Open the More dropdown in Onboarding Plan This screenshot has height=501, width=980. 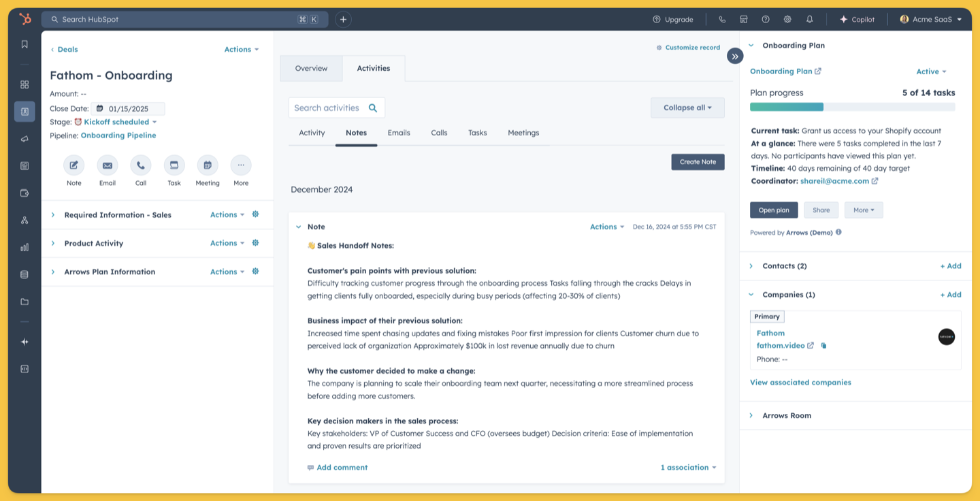click(x=864, y=210)
